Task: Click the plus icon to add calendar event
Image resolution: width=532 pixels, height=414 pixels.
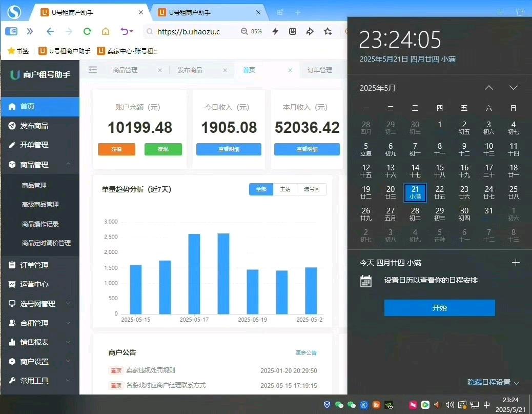Action: tap(516, 263)
